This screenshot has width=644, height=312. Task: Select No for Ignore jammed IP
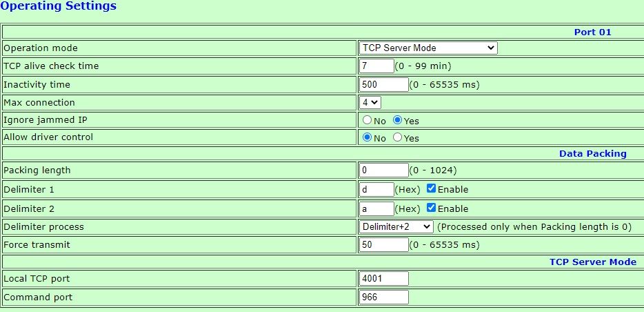click(x=368, y=120)
